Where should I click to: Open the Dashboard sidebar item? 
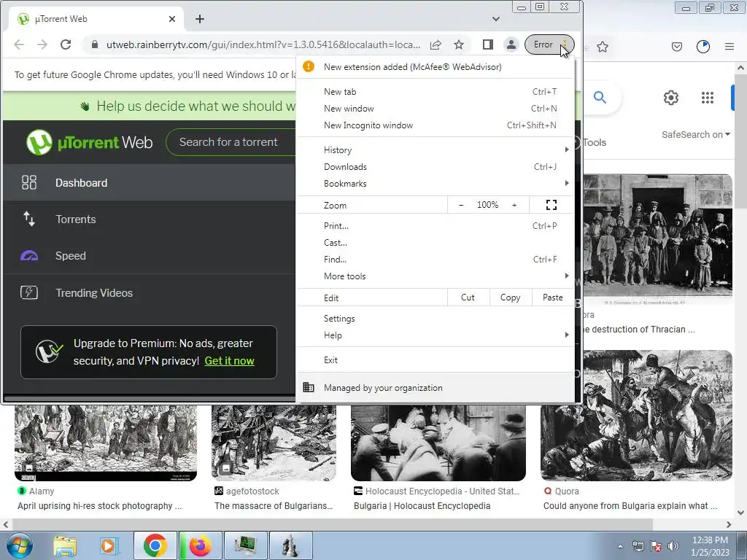149,183
